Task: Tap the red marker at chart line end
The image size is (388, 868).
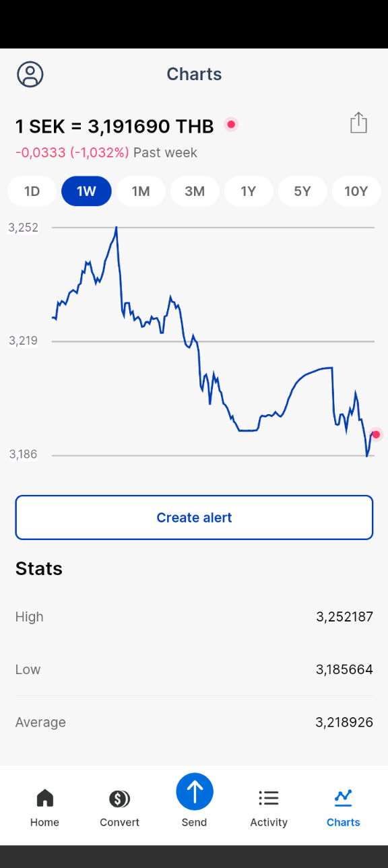Action: [x=376, y=435]
